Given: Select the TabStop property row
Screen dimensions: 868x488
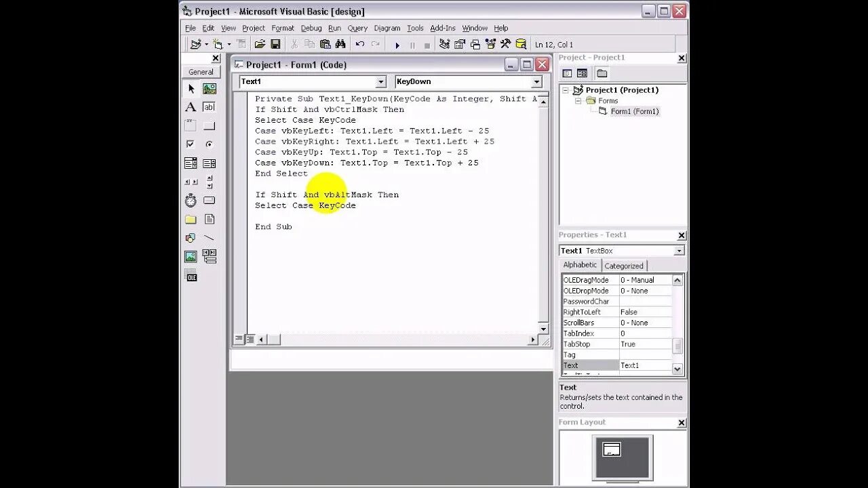Looking at the screenshot, I should 616,344.
